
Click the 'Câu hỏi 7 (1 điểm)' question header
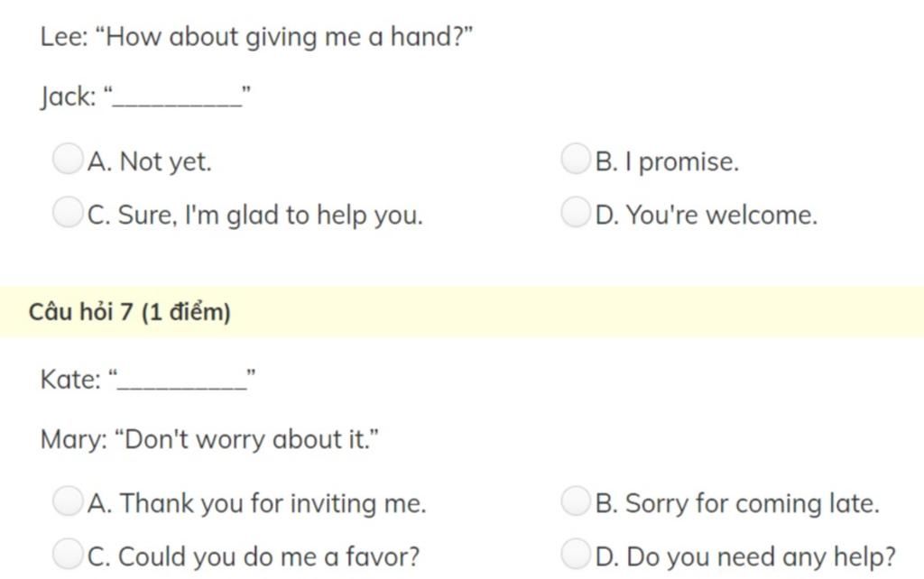130,311
